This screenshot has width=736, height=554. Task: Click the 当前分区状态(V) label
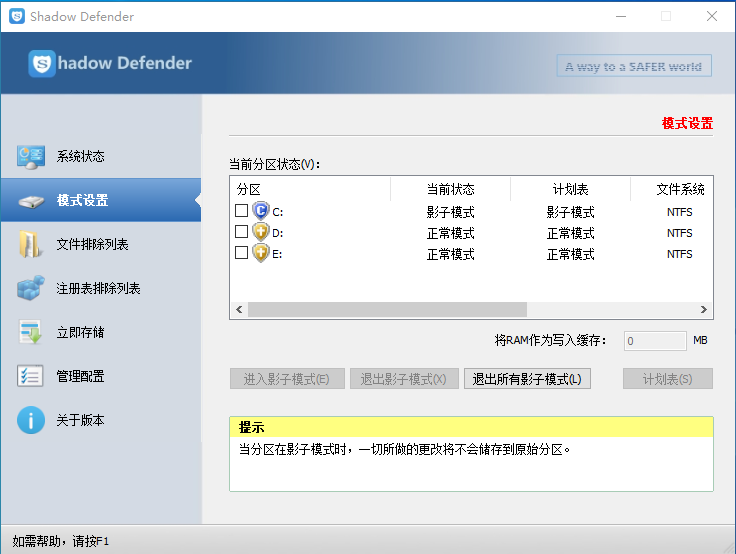point(275,164)
